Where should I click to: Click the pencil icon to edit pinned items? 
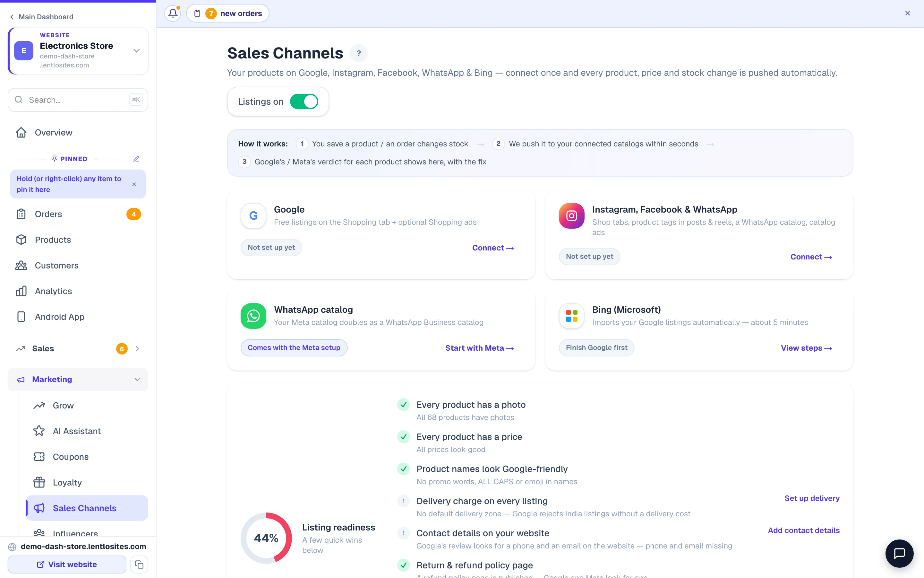click(x=136, y=159)
